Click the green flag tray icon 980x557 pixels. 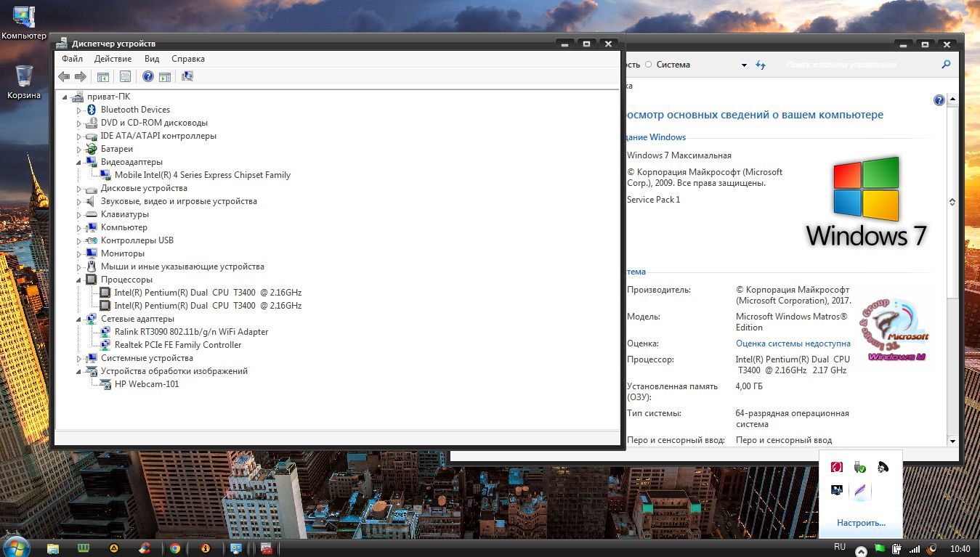coord(880,548)
